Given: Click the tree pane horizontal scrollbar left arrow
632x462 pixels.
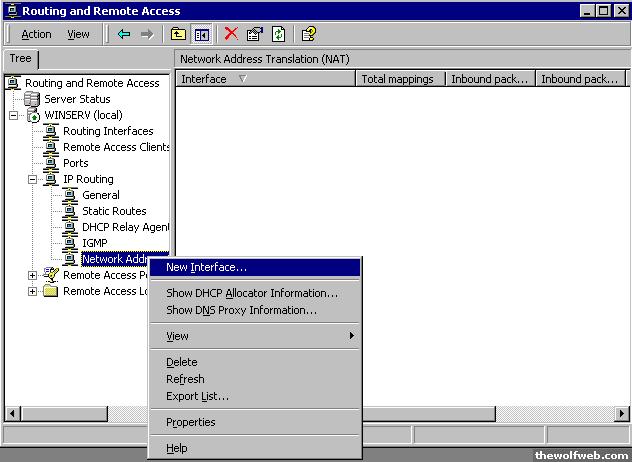Looking at the screenshot, I should (x=13, y=413).
